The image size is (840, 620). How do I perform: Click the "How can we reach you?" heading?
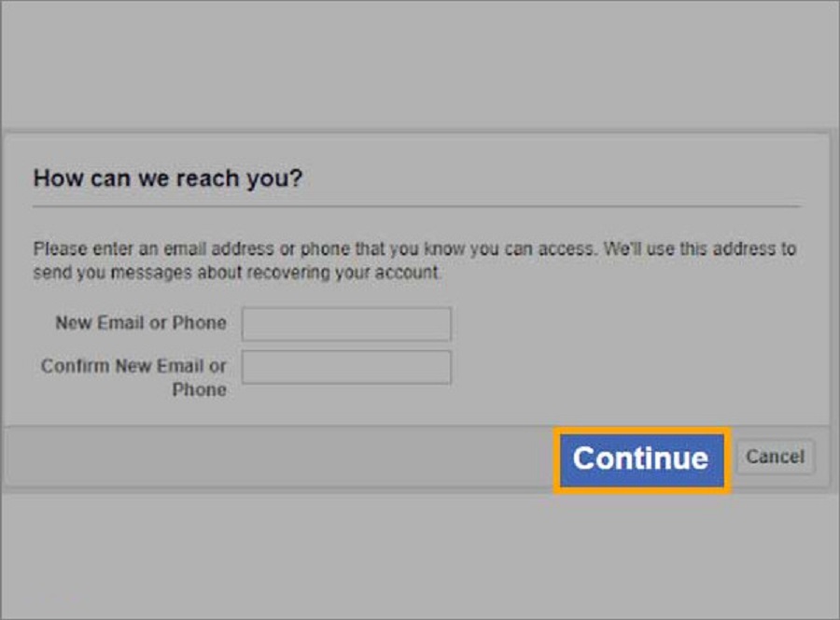click(168, 178)
